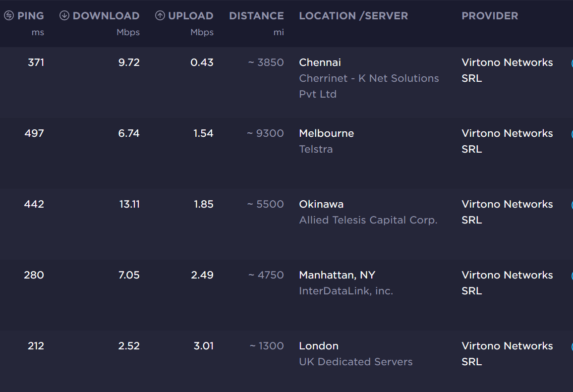This screenshot has height=392, width=573.
Task: Click the ~ 1300 distance value
Action: (267, 346)
